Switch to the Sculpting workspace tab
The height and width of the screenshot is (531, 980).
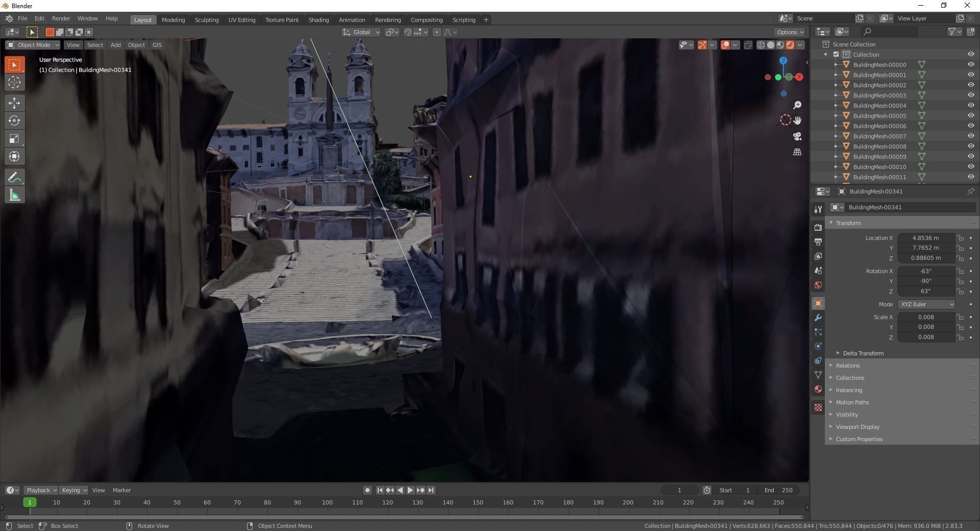(207, 20)
